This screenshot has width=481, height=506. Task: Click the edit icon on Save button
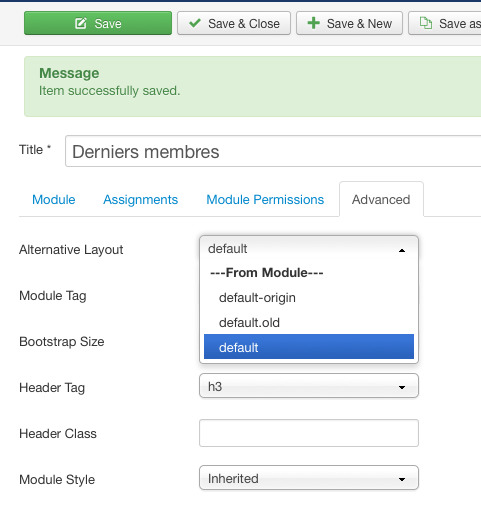coord(81,23)
